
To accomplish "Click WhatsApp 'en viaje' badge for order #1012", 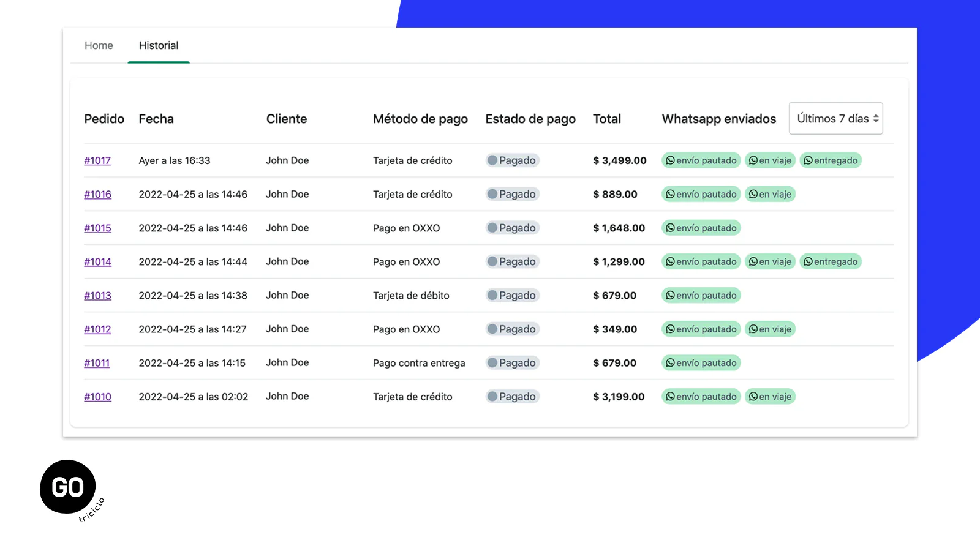I will pyautogui.click(x=770, y=329).
